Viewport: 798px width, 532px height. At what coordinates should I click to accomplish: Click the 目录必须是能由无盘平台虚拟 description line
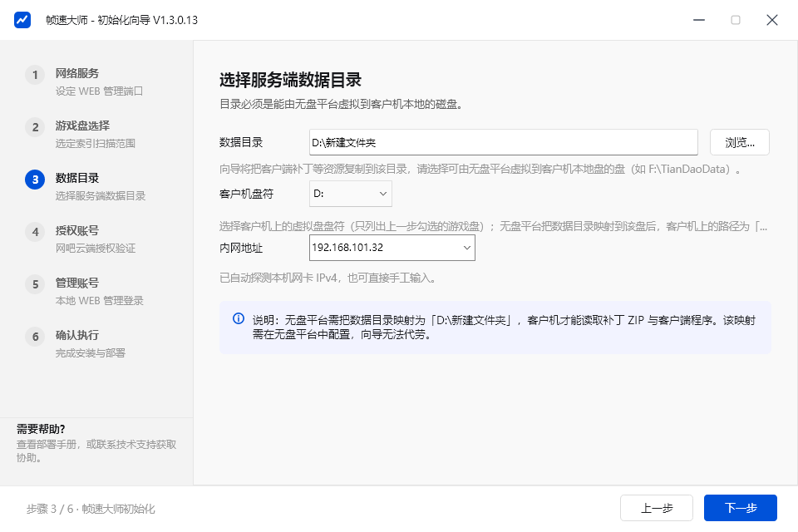(x=341, y=105)
